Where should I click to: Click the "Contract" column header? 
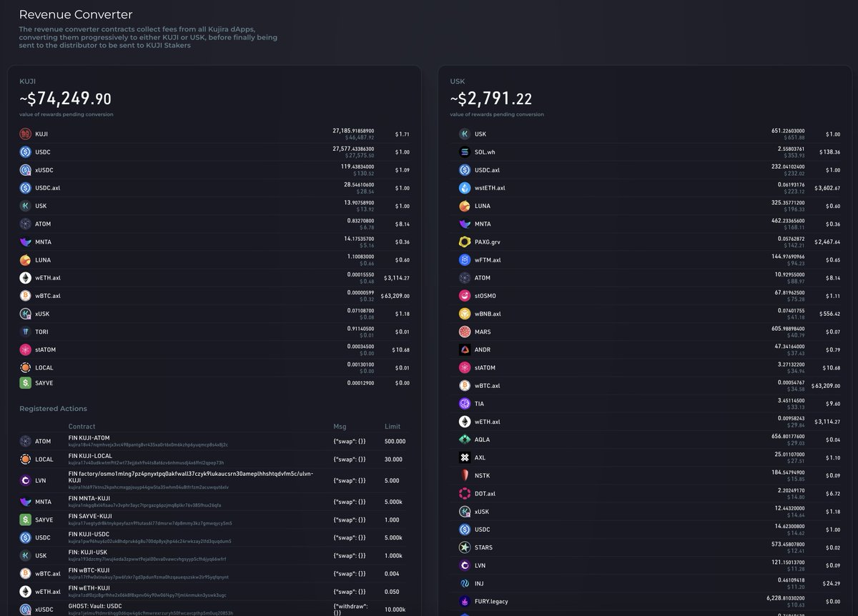point(82,427)
